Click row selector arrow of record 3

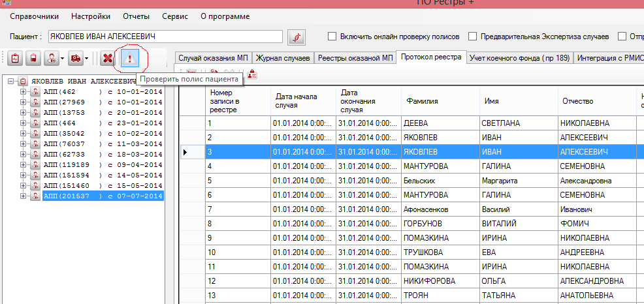pos(192,152)
